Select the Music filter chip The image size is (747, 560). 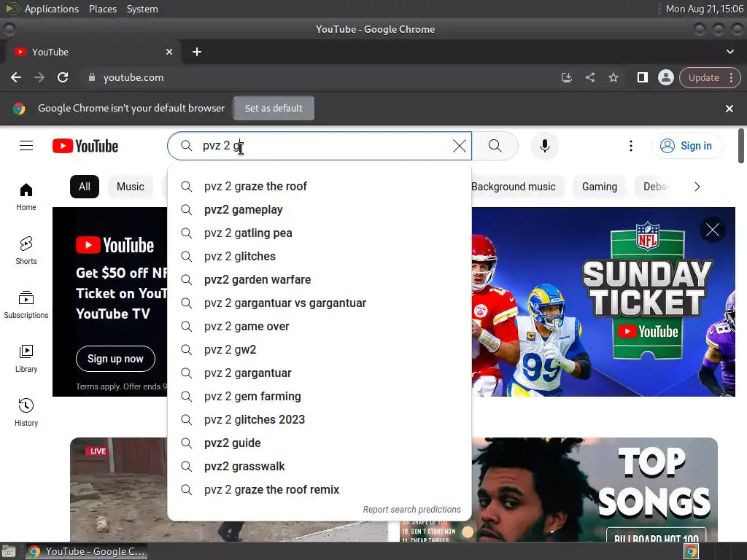tap(130, 187)
